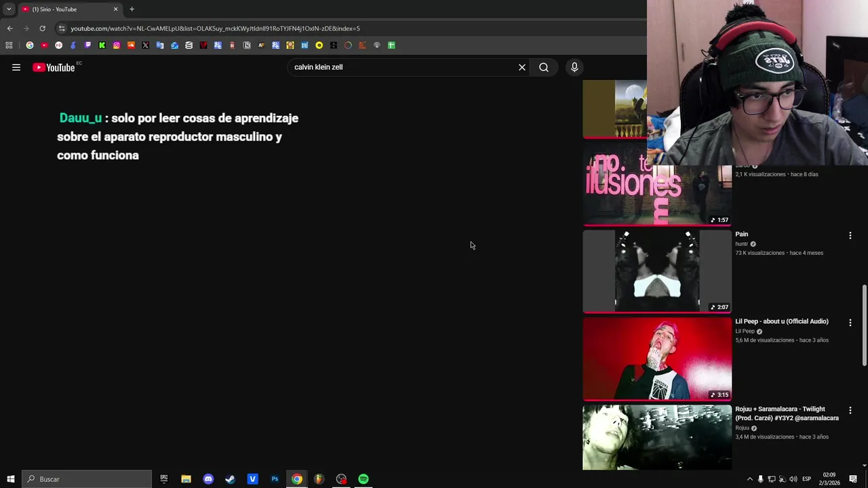Clear the 'calvin klein zell' search text

(522, 67)
